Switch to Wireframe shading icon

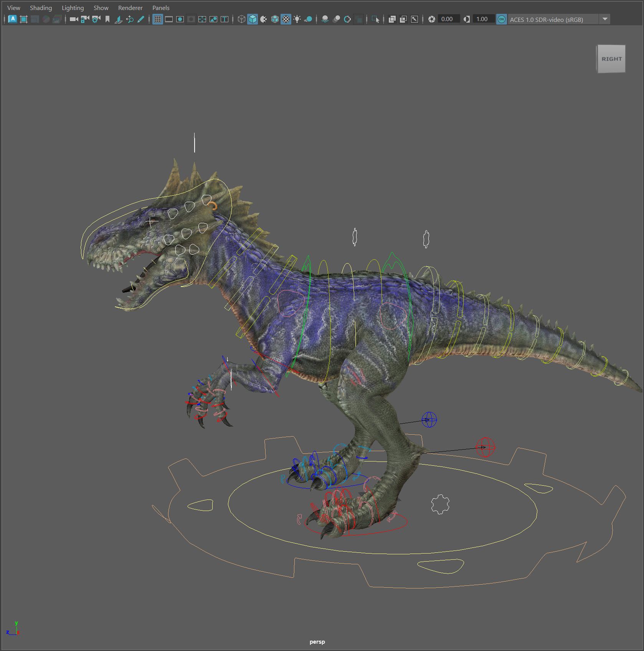pos(241,19)
